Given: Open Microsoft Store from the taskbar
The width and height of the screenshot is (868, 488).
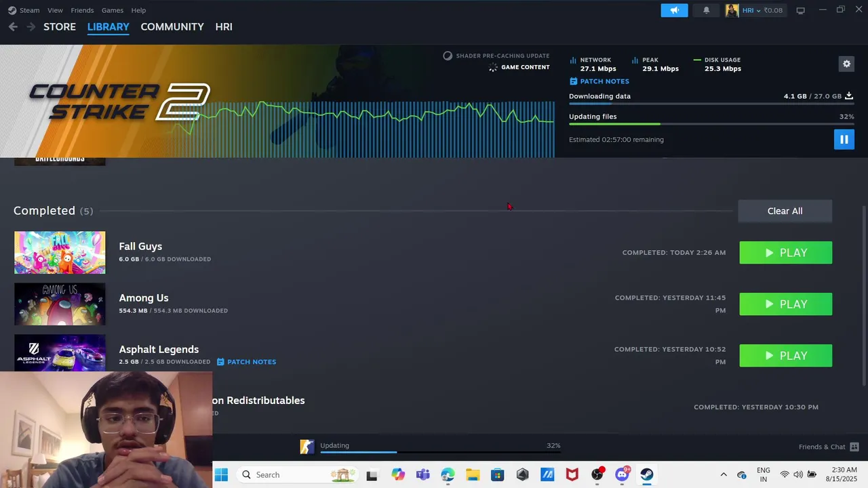Looking at the screenshot, I should pos(498,475).
